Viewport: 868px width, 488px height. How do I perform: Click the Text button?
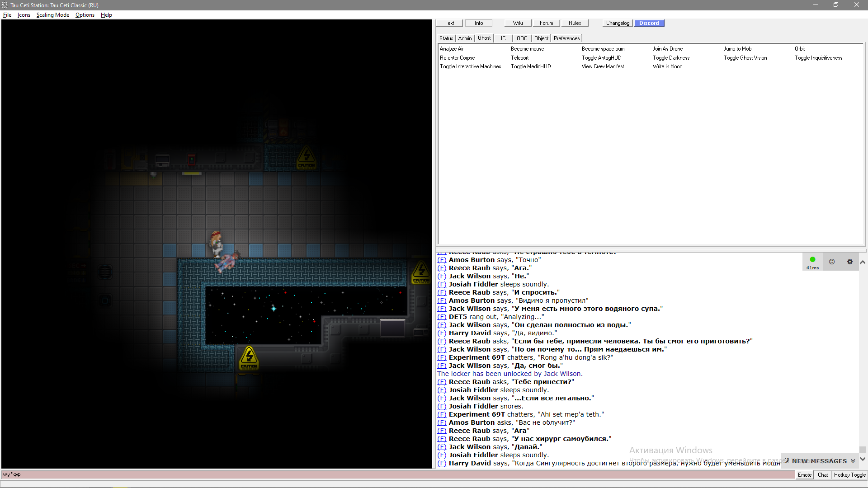[x=449, y=23]
